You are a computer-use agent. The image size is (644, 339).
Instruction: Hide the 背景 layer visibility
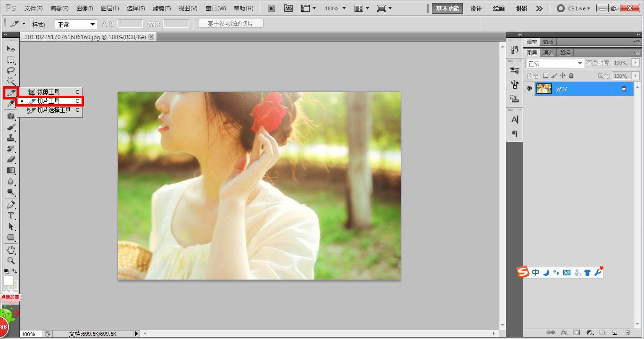[x=529, y=88]
